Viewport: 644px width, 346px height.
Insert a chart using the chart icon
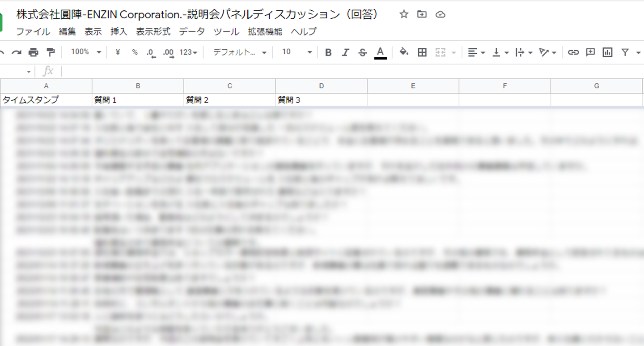607,52
